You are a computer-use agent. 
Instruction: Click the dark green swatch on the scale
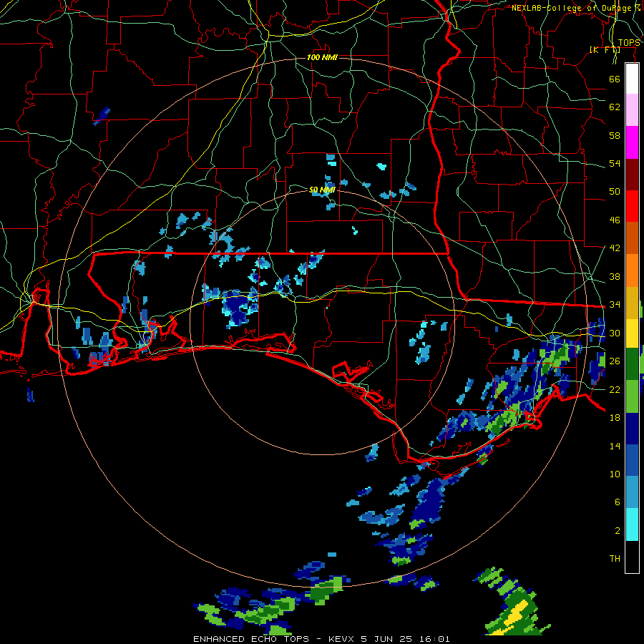point(632,364)
